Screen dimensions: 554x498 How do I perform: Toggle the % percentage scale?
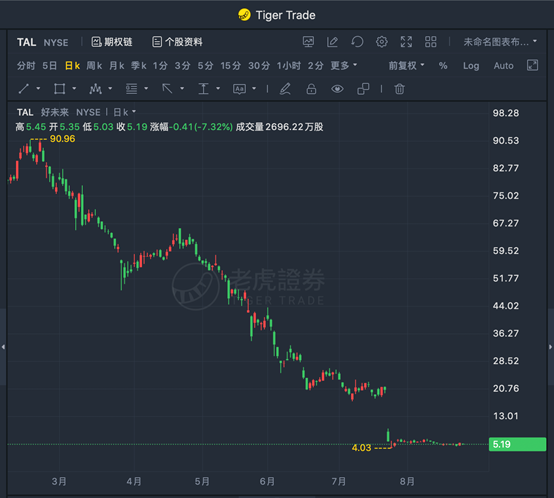(x=443, y=66)
